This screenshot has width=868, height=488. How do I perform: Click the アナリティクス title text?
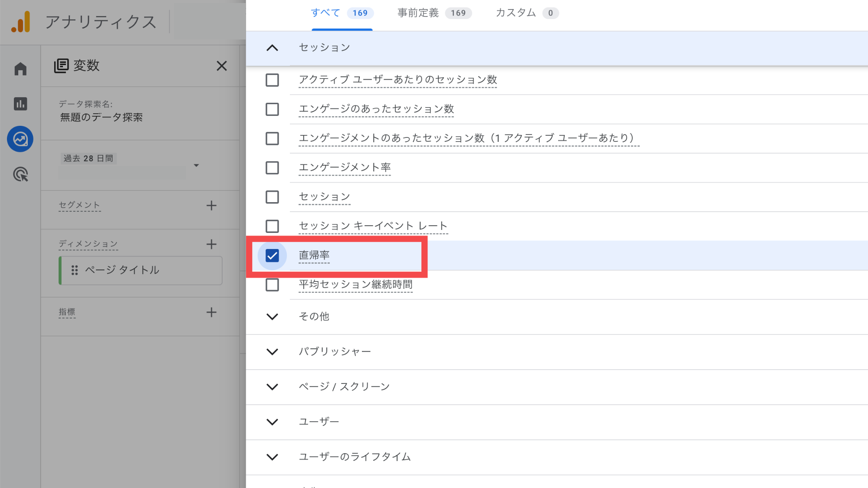point(101,22)
